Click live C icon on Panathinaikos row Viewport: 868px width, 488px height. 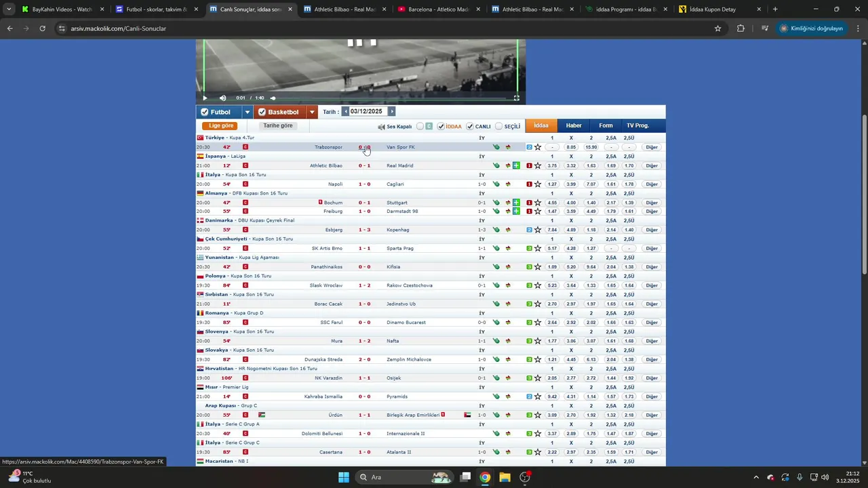245,267
